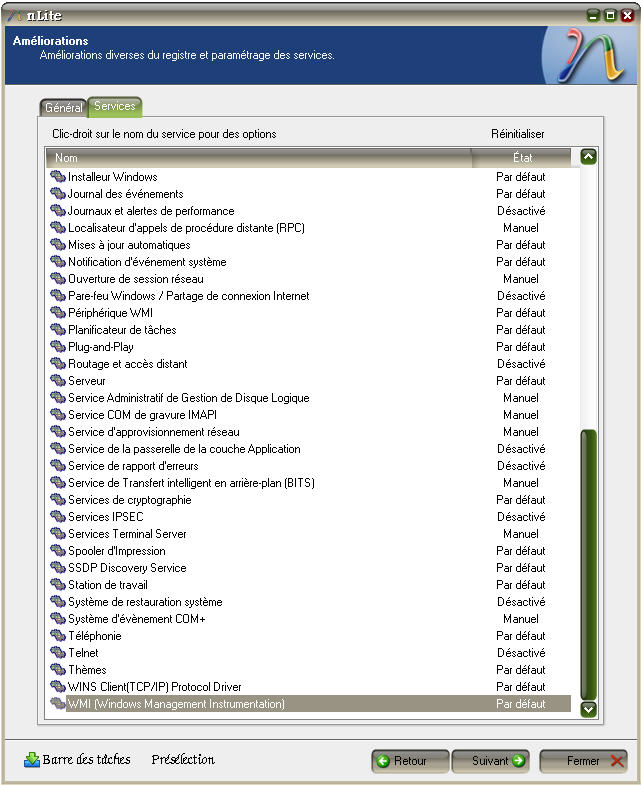Close nLite with the Fermer button

pos(583,761)
